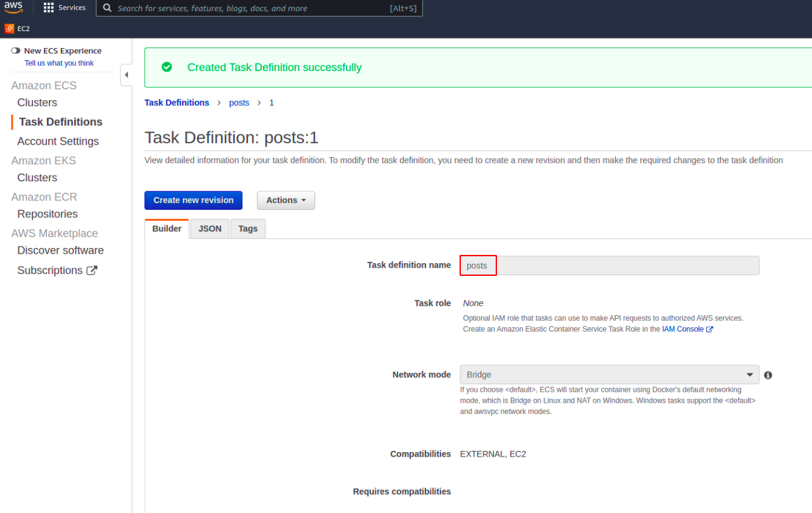Click the Create new revision button

pos(193,200)
